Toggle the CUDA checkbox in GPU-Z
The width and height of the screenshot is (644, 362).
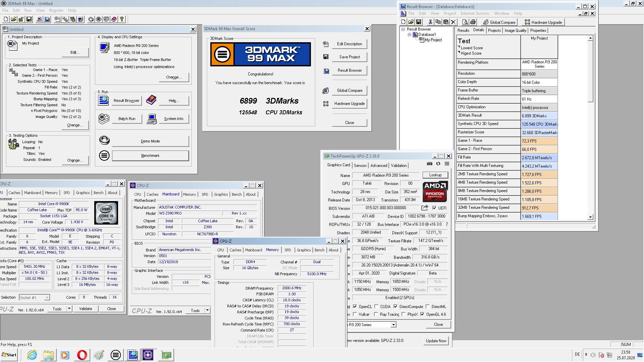(376, 306)
